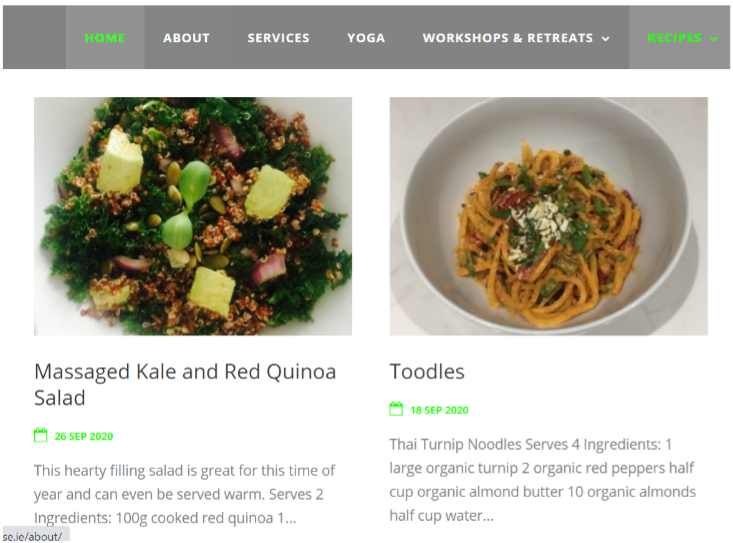Viewport: 733px width, 543px height.
Task: Expand the Workshops & Retreats chevron arrow
Action: click(605, 39)
